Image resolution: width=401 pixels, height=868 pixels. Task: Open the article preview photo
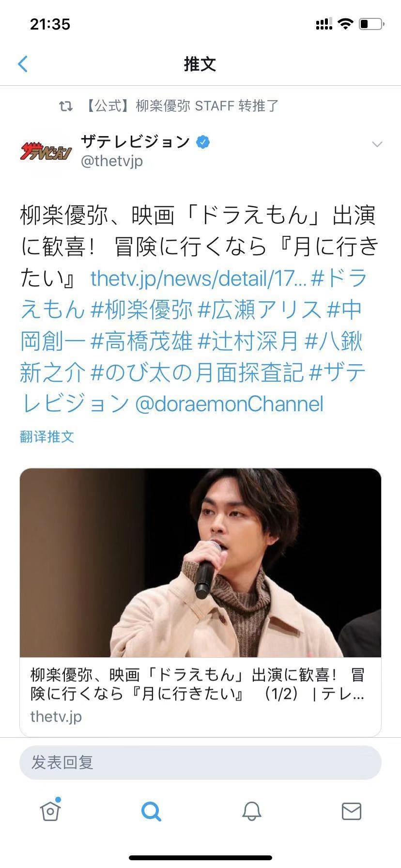point(200,563)
